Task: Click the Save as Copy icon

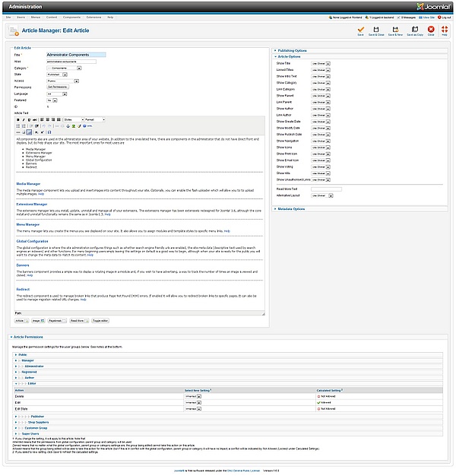Action: point(415,30)
